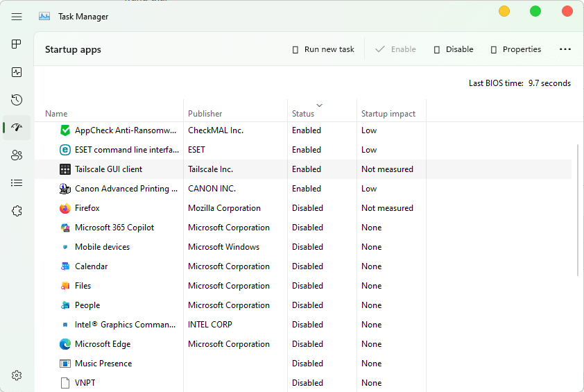Click the Disable button

point(454,49)
